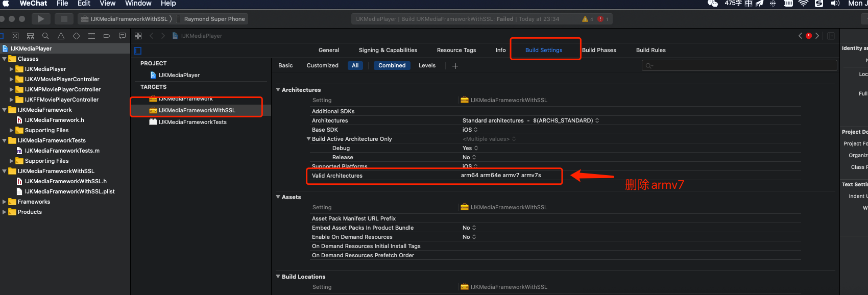Switch to the Build Phases tab
The height and width of the screenshot is (295, 868).
[599, 50]
